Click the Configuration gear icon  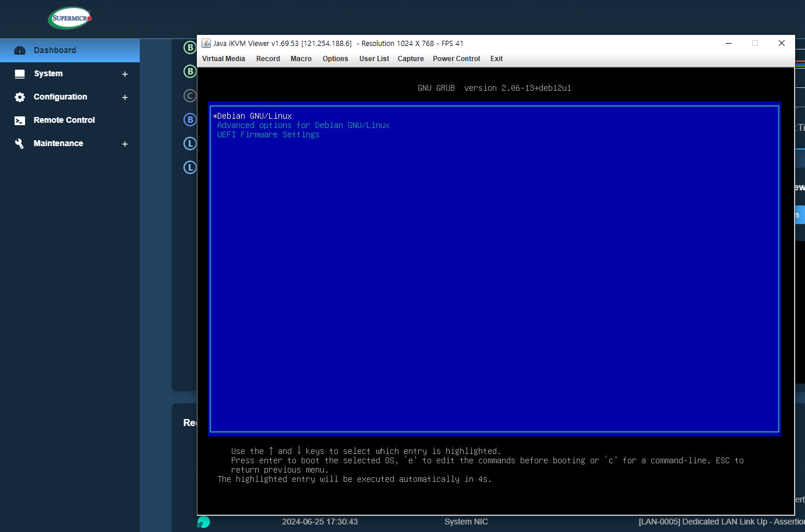pyautogui.click(x=20, y=97)
